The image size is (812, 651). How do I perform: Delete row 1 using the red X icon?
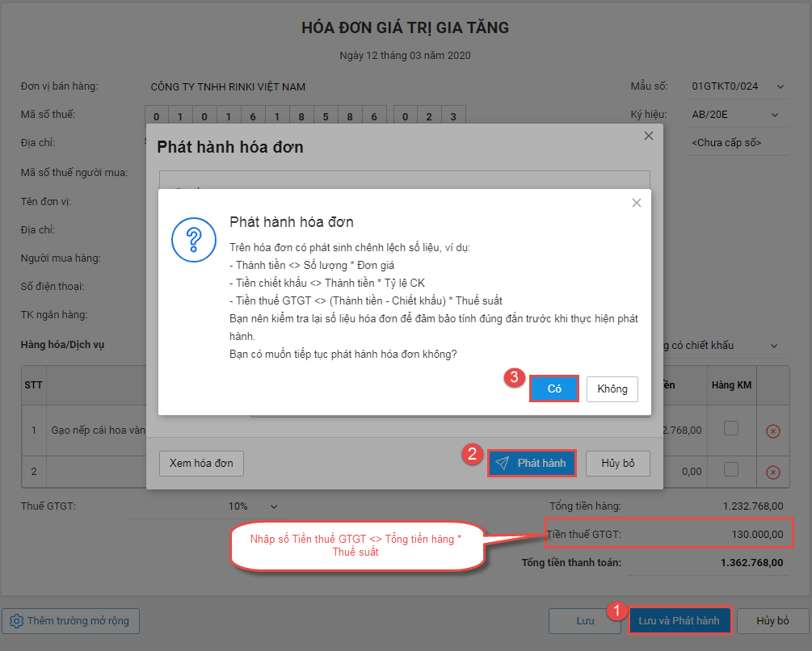click(772, 431)
